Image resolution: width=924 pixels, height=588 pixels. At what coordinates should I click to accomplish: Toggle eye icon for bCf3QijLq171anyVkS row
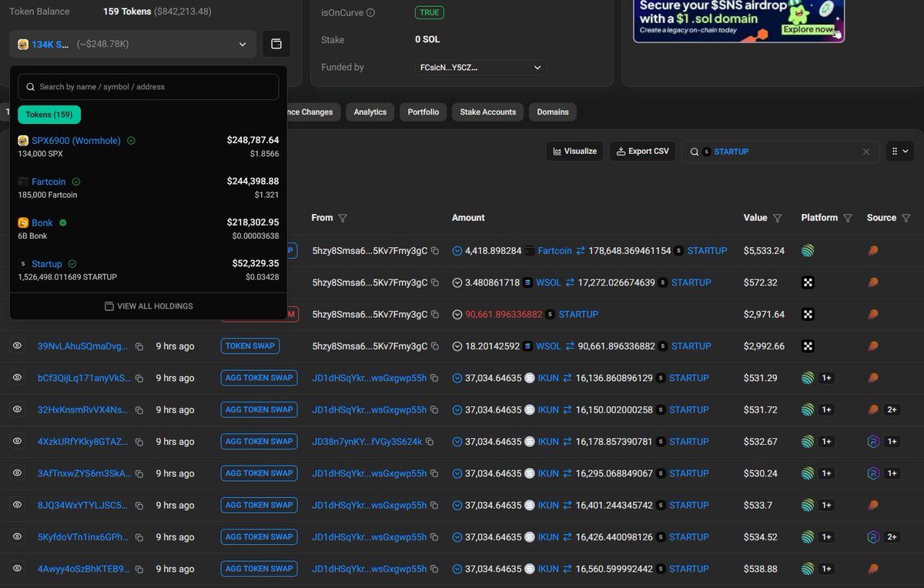tap(17, 378)
